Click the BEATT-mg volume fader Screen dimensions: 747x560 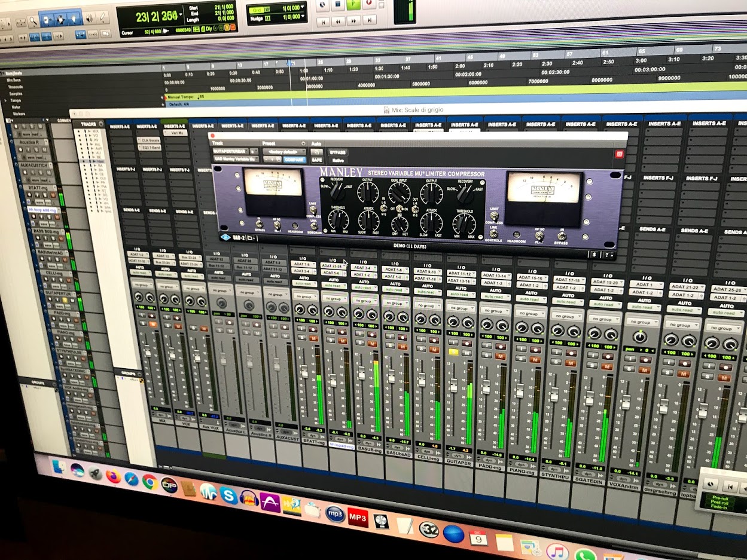click(304, 371)
